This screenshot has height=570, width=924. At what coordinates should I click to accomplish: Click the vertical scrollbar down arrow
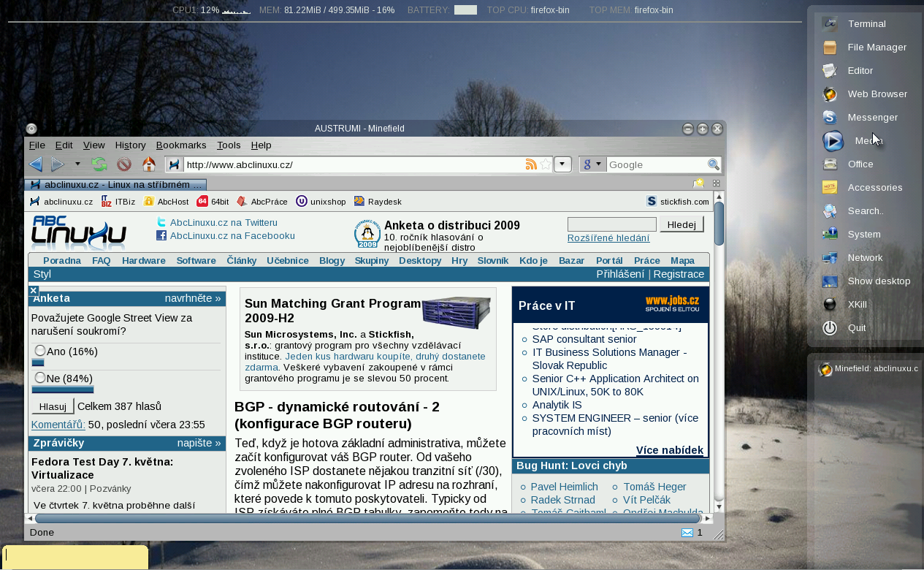coord(719,507)
